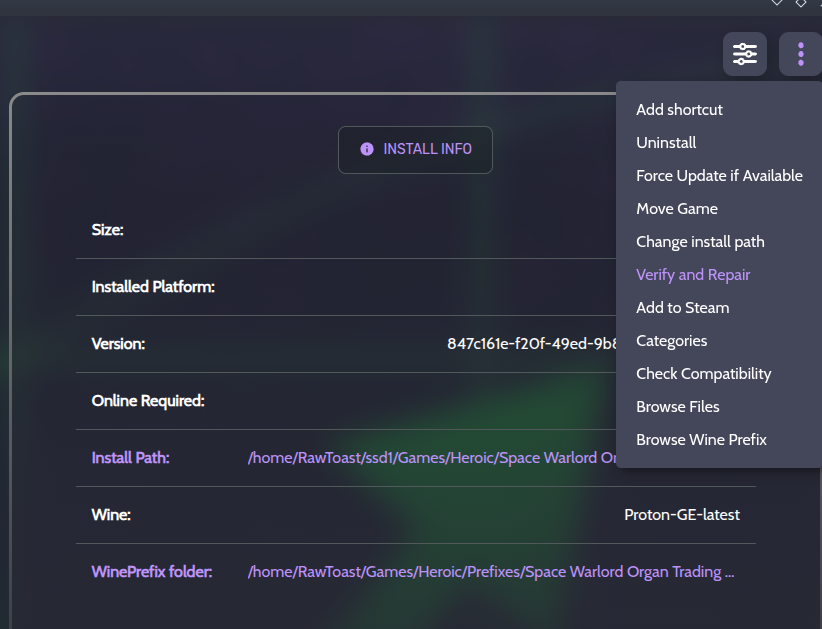Screen dimensions: 822x629
Task: Pick the Move Game option
Action: tap(677, 209)
